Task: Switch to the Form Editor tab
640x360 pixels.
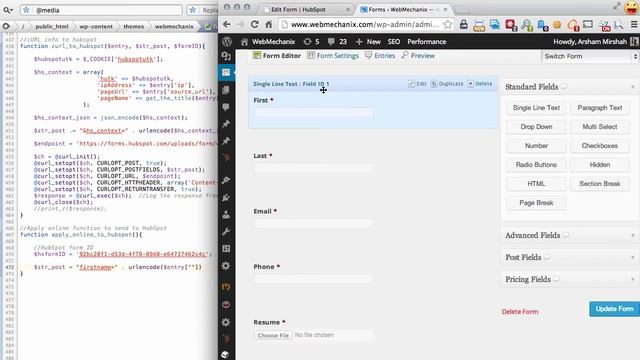Action: [277, 56]
